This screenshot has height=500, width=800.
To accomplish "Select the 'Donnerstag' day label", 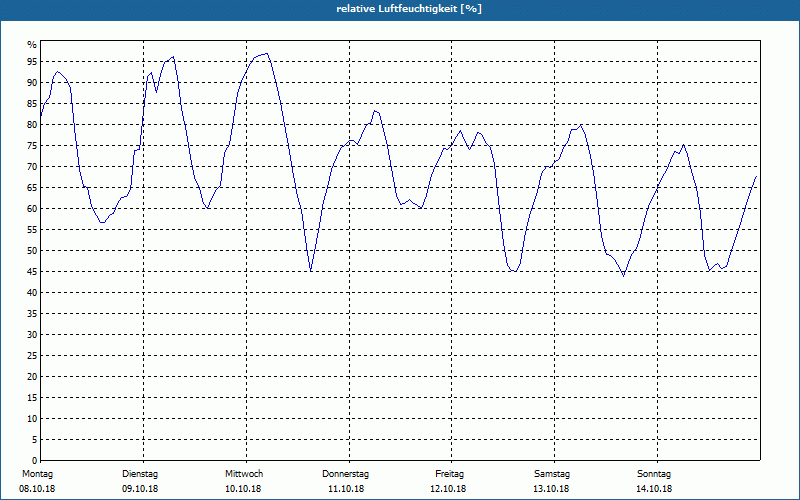I will point(345,474).
